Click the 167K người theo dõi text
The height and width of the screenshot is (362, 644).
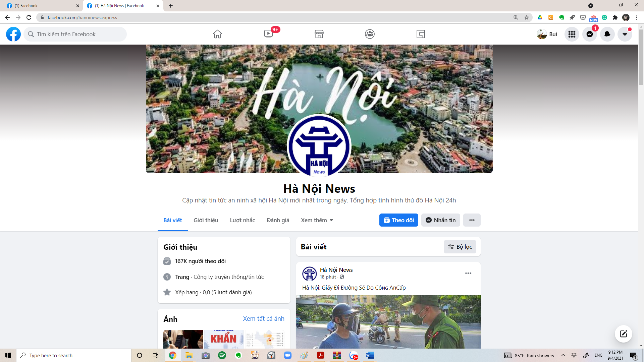200,261
